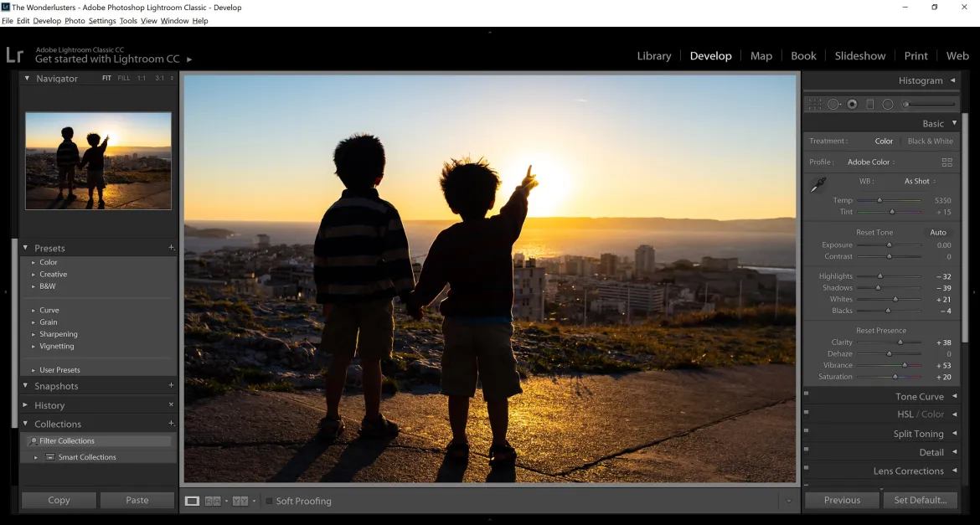Pick the White Balance eyedropper

pyautogui.click(x=818, y=184)
